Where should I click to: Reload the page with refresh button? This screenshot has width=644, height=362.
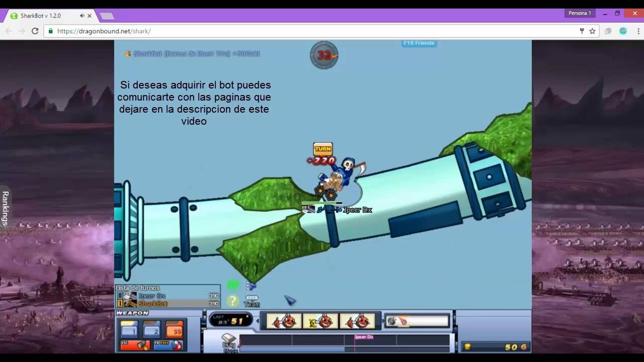(35, 31)
